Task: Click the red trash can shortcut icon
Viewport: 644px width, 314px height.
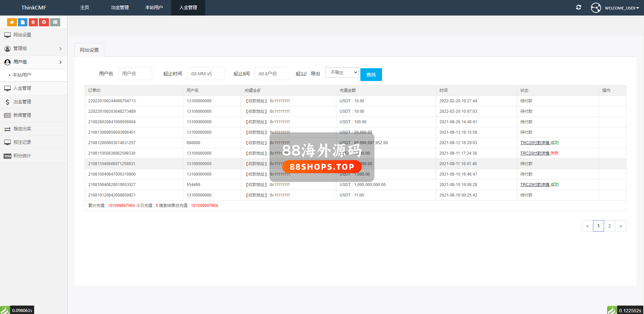Action: 33,22
